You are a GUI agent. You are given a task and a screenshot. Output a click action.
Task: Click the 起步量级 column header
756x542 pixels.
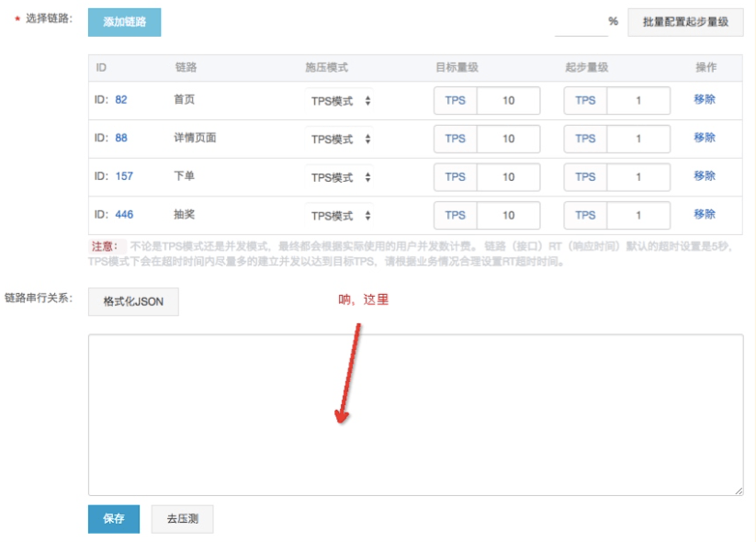(x=586, y=67)
